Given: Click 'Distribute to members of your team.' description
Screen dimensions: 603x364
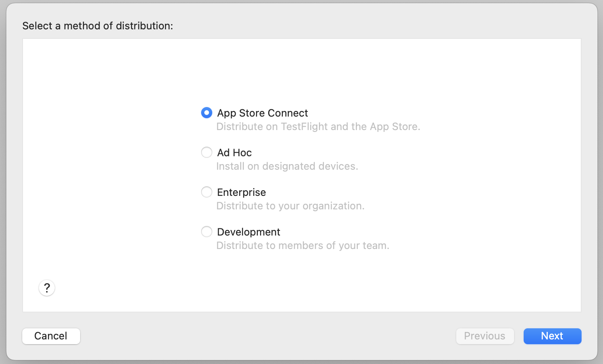Looking at the screenshot, I should click(x=303, y=246).
